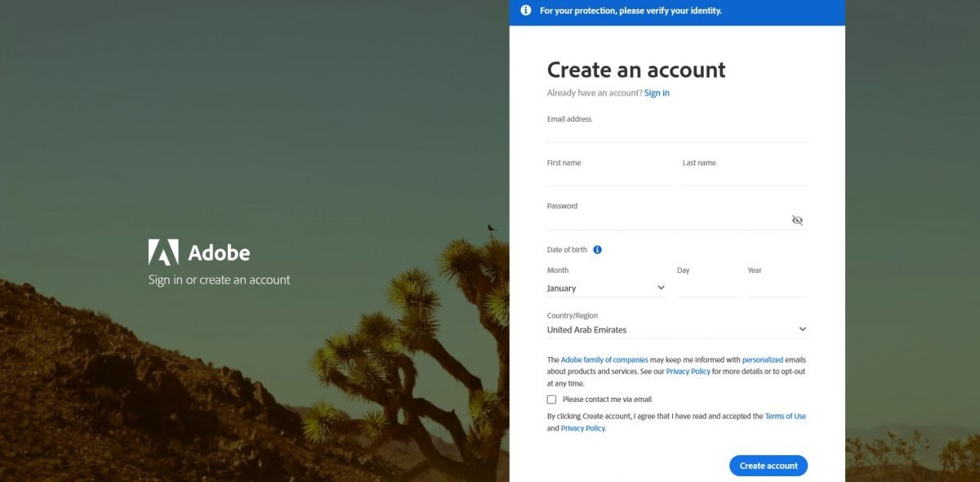Toggle password visibility eye icon
Viewport: 980px width, 482px height.
tap(797, 220)
